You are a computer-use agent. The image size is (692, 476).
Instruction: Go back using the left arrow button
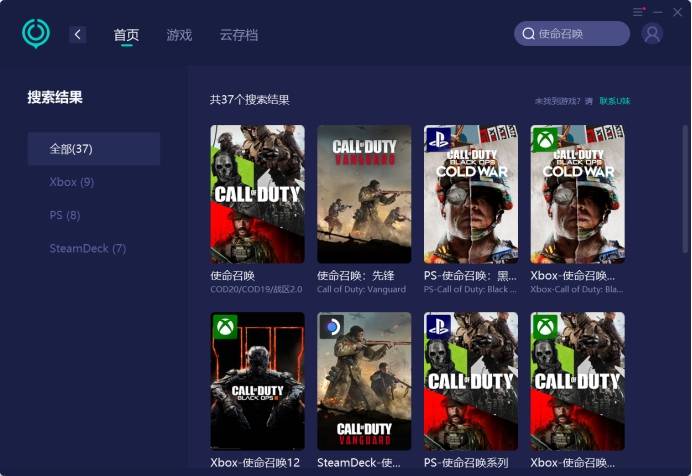coord(78,35)
